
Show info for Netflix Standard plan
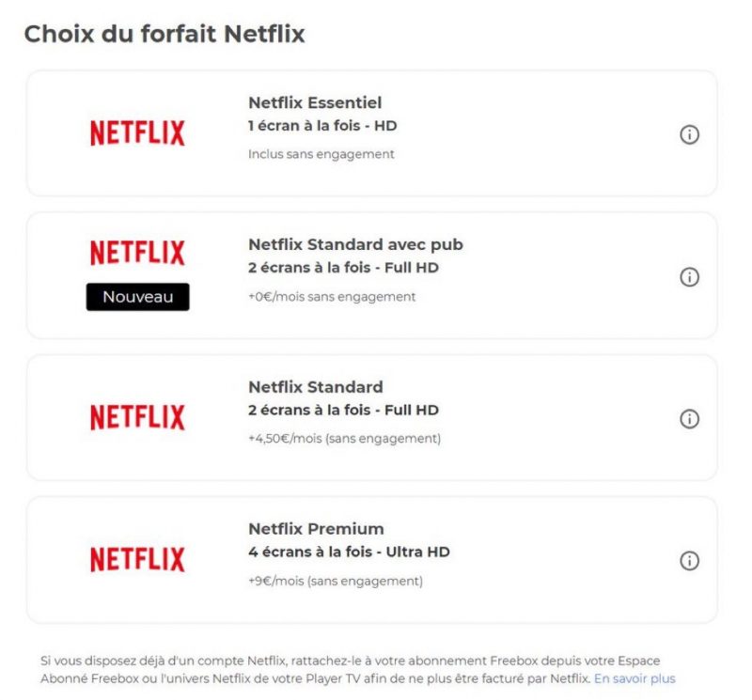(x=689, y=419)
